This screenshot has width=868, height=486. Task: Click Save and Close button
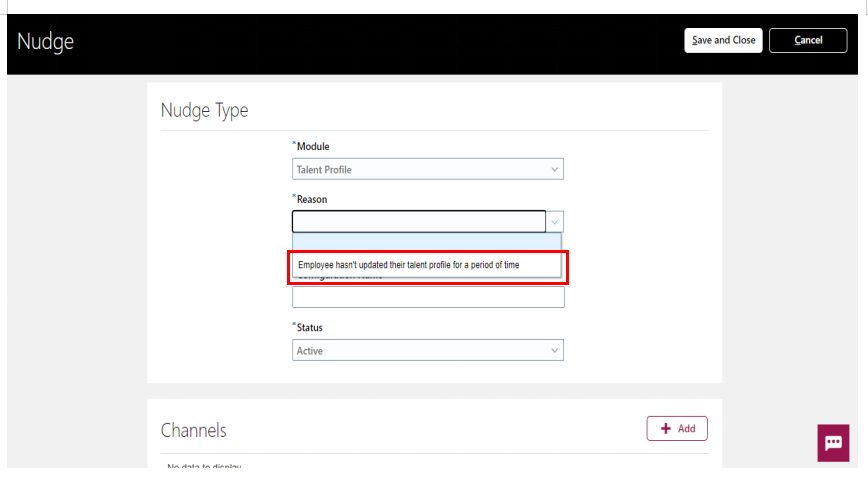click(x=723, y=40)
